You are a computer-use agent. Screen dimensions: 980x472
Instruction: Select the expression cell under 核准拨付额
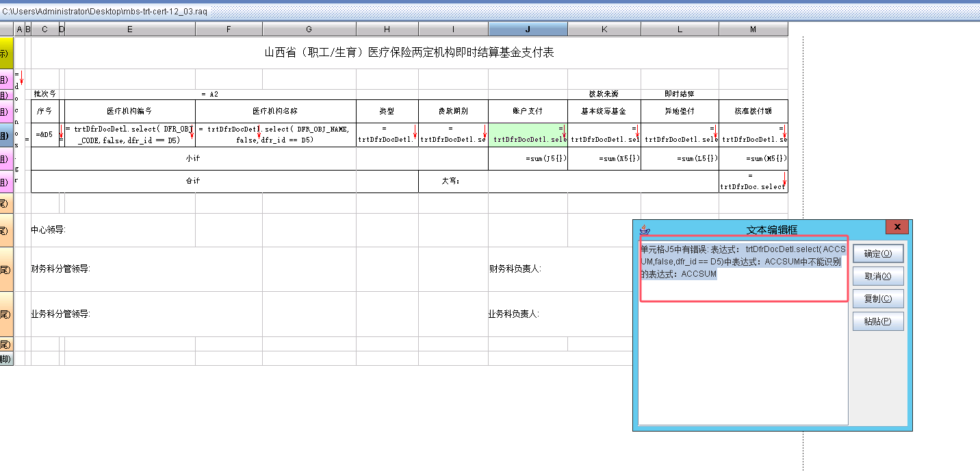click(753, 134)
